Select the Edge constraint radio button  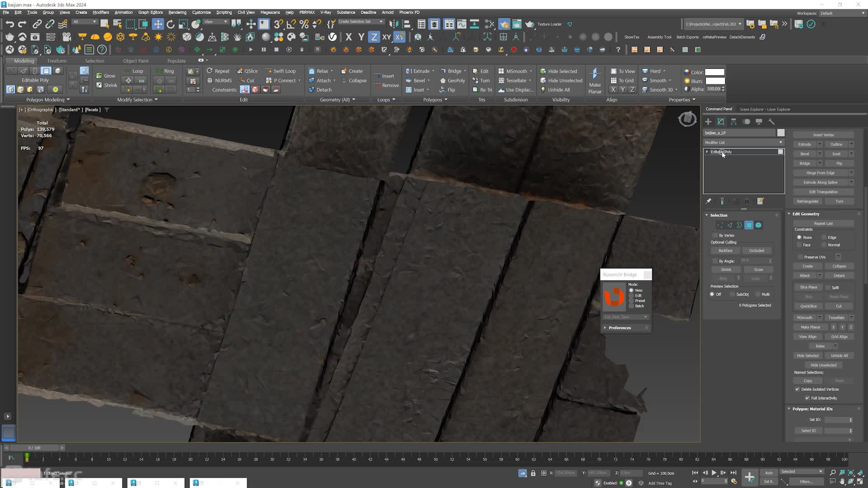click(824, 237)
